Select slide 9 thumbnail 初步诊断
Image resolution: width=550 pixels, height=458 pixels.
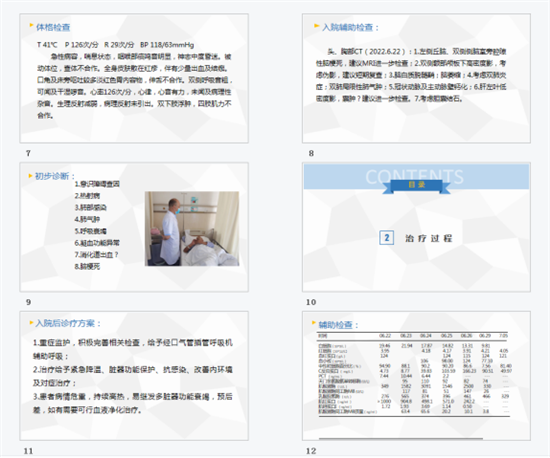[134, 227]
